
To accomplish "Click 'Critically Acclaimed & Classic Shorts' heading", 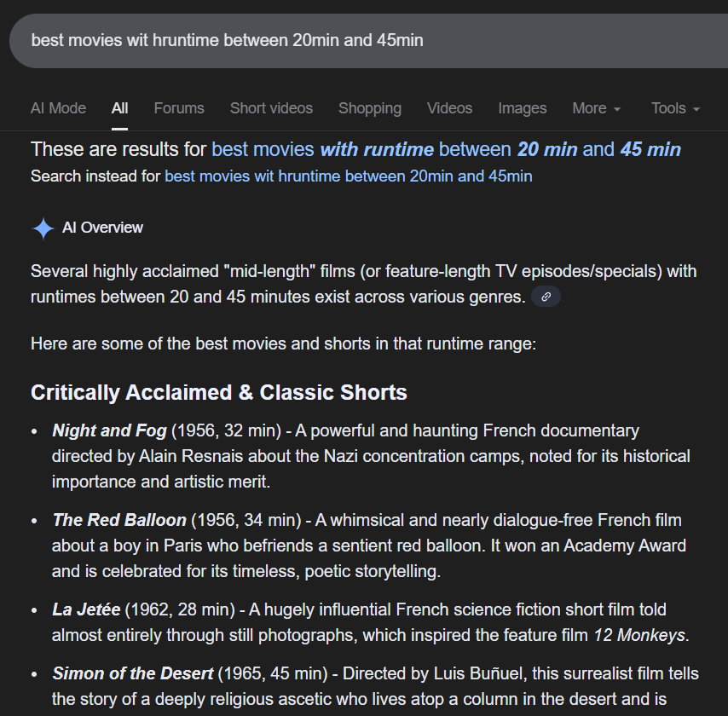I will [x=219, y=392].
